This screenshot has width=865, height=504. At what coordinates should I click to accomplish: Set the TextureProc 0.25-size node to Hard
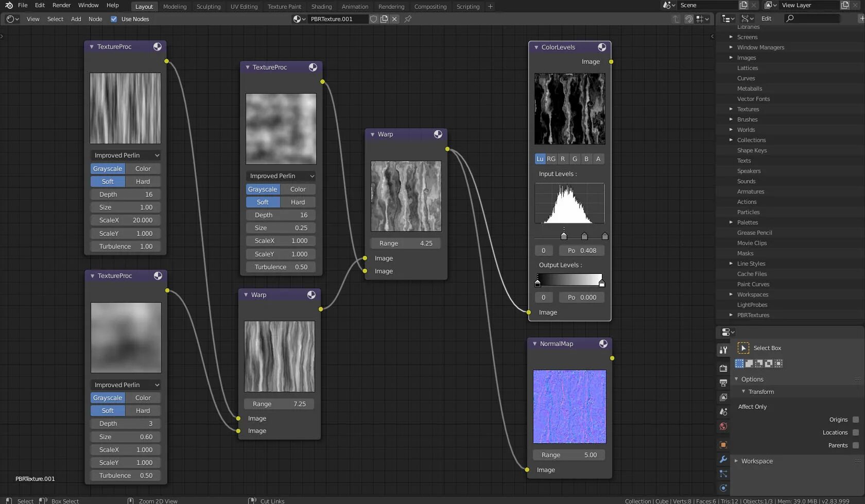[x=298, y=202]
